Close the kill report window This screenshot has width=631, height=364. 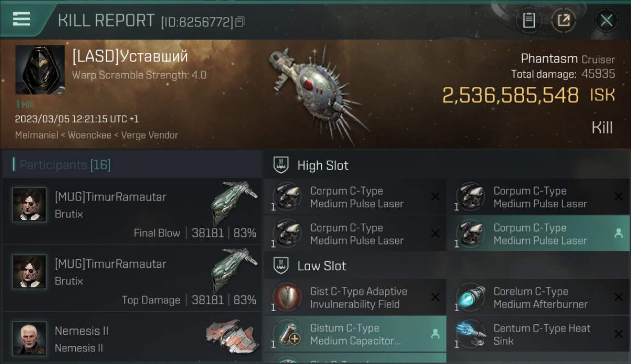click(606, 20)
